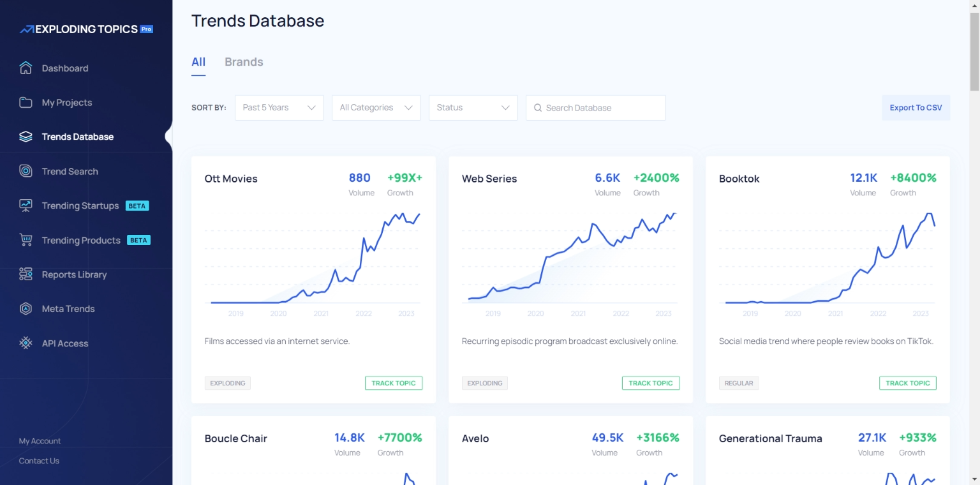Click the My Projects folder icon

coord(26,103)
